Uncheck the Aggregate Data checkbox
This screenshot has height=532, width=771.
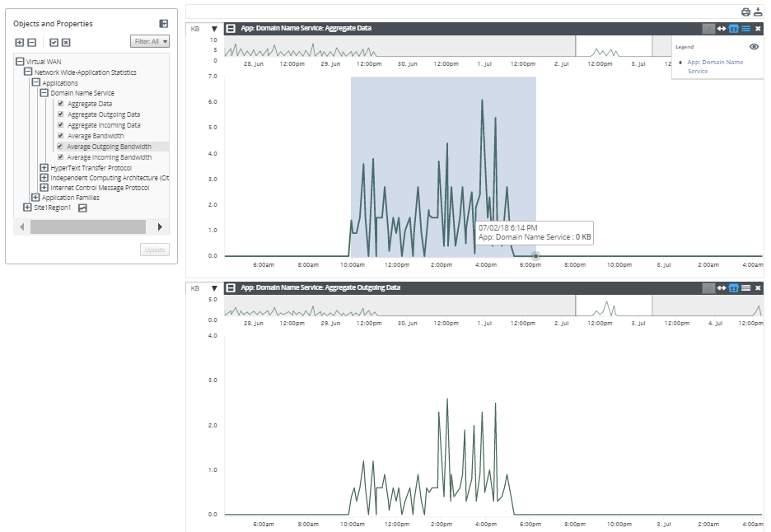click(60, 104)
